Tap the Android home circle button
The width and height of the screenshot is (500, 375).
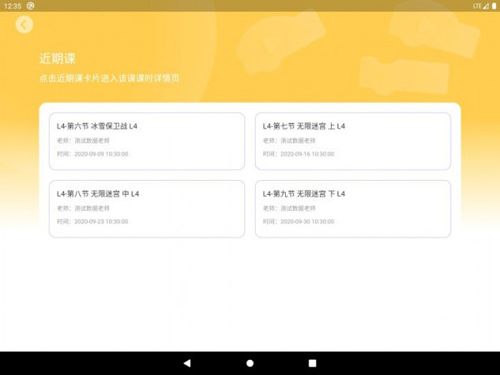(250, 363)
